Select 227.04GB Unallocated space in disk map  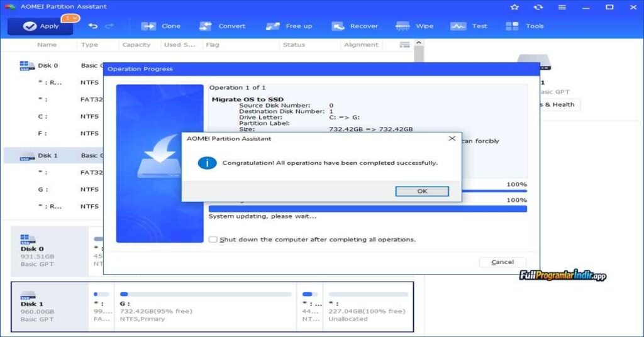[368, 307]
